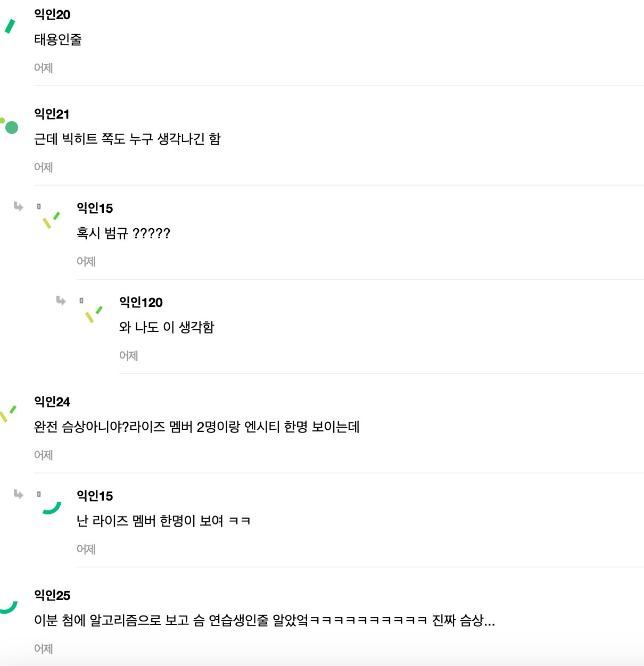
Task: Select the 익인120 username
Action: 141,303
